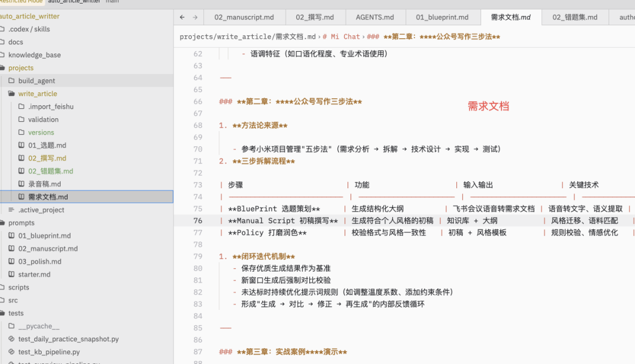Open the .codex / skills folder
The image size is (635, 364).
click(29, 29)
